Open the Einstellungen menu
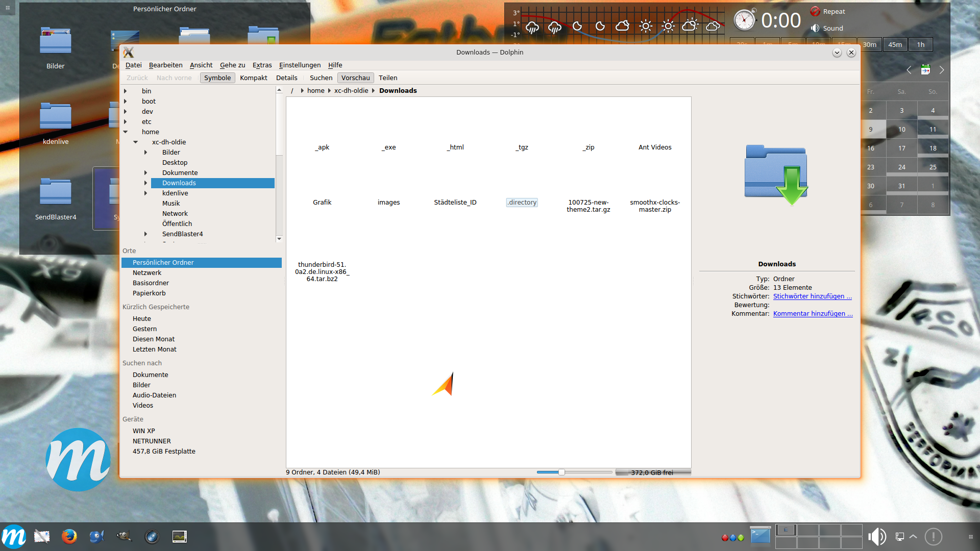 (x=300, y=65)
